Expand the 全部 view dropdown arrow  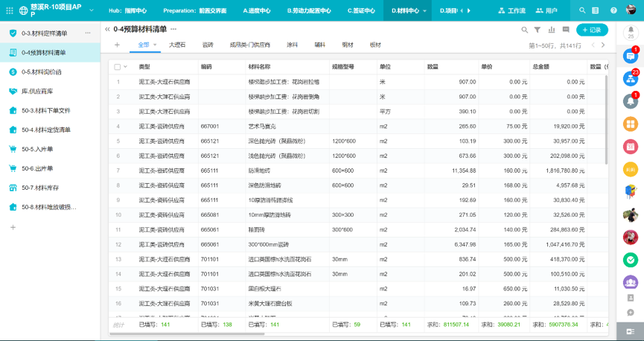pyautogui.click(x=156, y=45)
